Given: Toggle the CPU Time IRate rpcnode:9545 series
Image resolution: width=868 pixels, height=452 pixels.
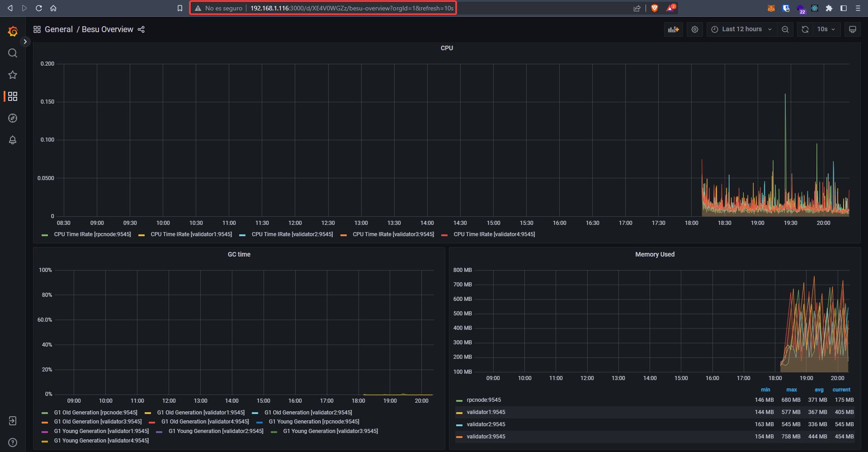Looking at the screenshot, I should pos(92,234).
